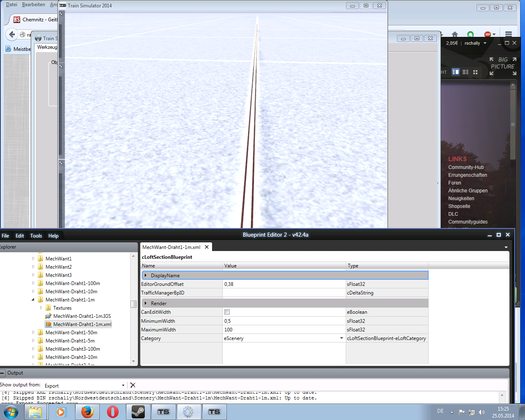
Task: Open the Action Center flag tray icon
Action: pos(462,412)
